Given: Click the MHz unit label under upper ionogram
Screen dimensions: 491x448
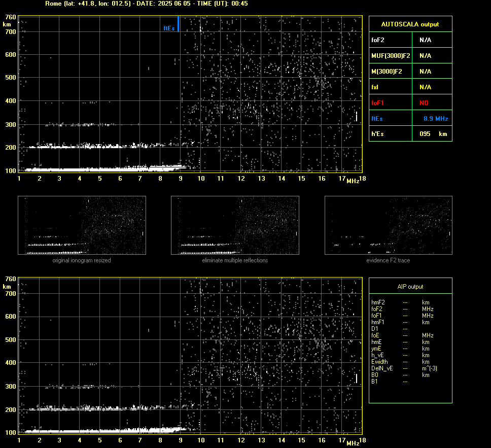Looking at the screenshot, I should pyautogui.click(x=353, y=181).
